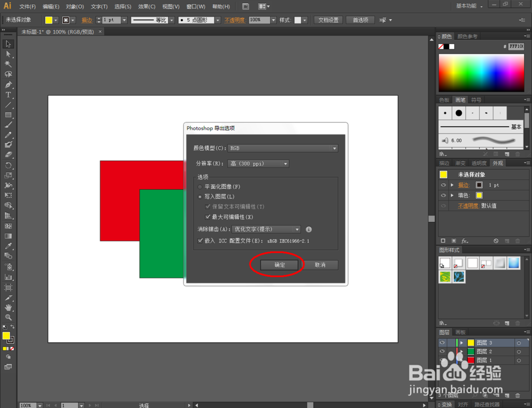Viewport: 532px width, 408px height.
Task: Select the Column Graph tool
Action: pos(8,277)
